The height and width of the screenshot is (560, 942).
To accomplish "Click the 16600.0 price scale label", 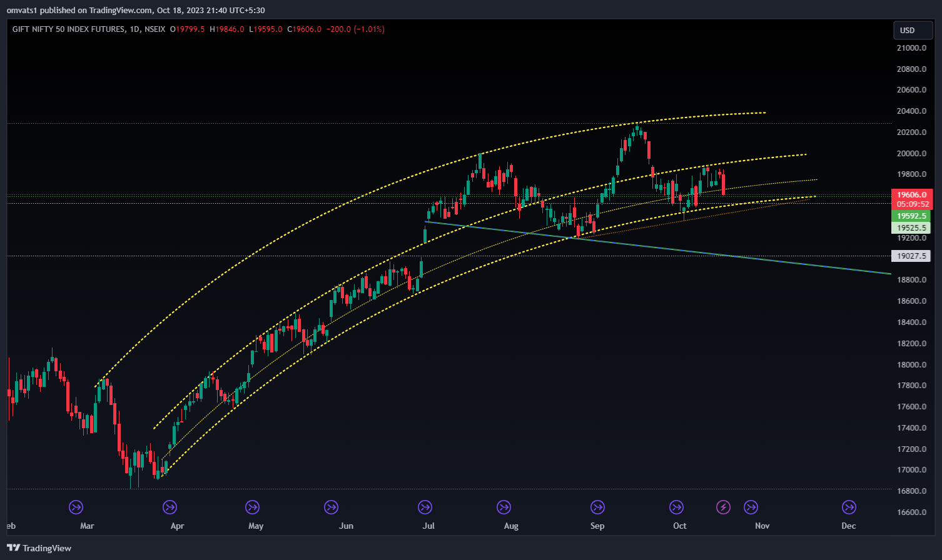I will tap(911, 512).
